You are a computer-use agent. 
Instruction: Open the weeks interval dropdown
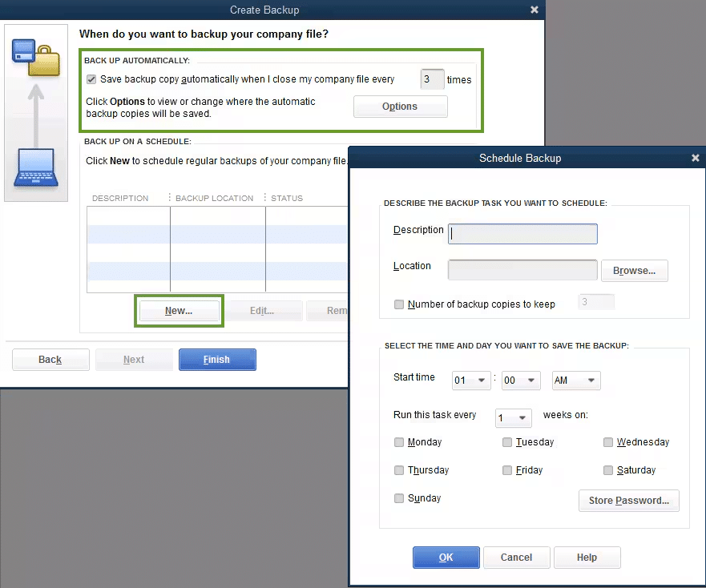pos(513,417)
